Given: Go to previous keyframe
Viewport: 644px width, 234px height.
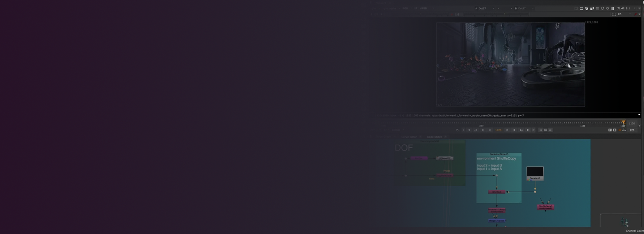Looking at the screenshot, I should click(x=476, y=130).
